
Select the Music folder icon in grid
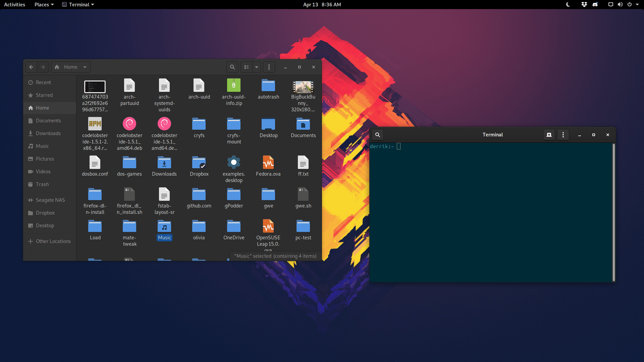click(x=164, y=227)
